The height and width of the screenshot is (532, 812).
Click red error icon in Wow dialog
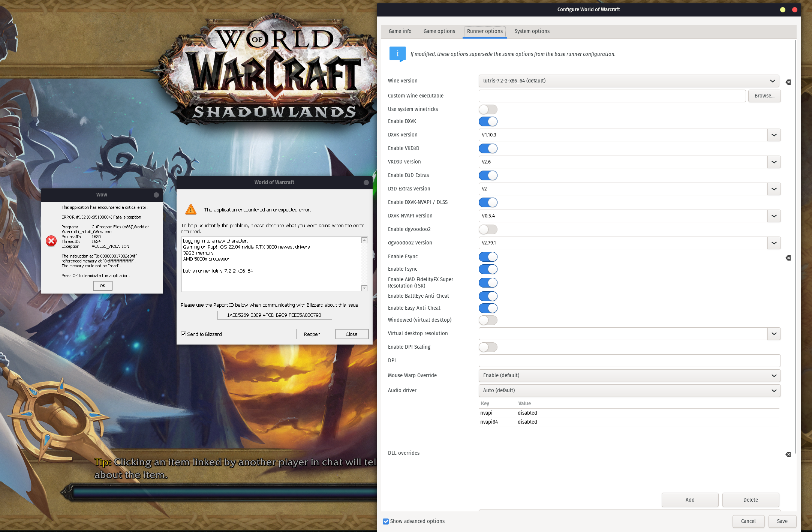coord(51,241)
